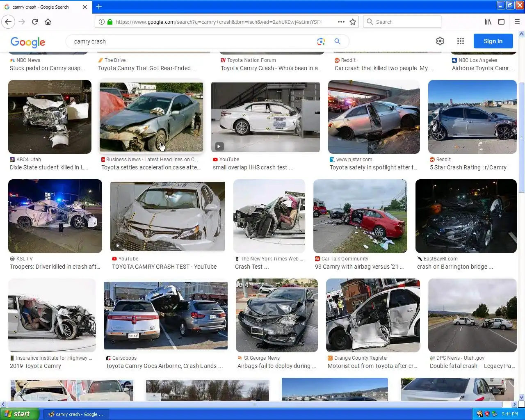The height and width of the screenshot is (420, 525).
Task: Open the page actions three-dot menu
Action: pyautogui.click(x=341, y=22)
